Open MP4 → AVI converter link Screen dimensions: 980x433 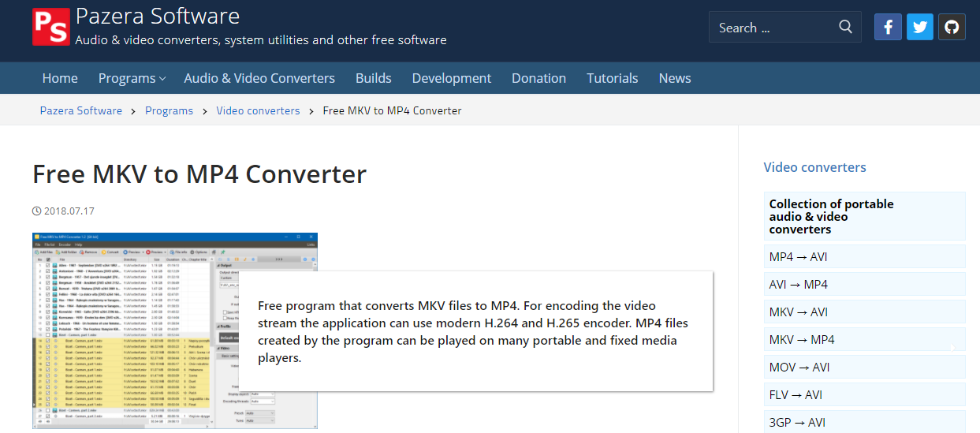tap(864, 256)
